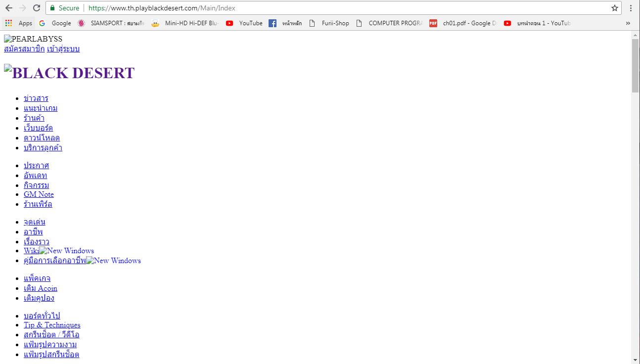Open the เข้าสู่ระบบ login link

tap(63, 48)
